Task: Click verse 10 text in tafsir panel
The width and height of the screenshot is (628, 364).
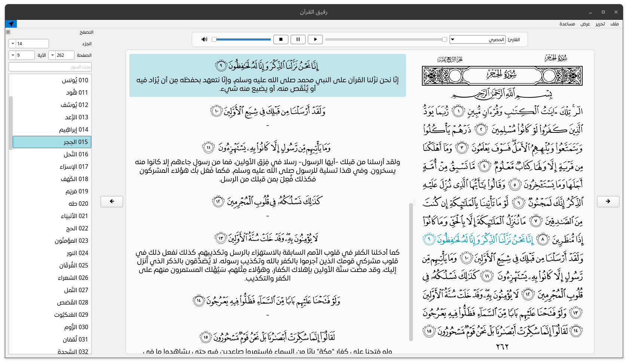Action: tap(267, 111)
